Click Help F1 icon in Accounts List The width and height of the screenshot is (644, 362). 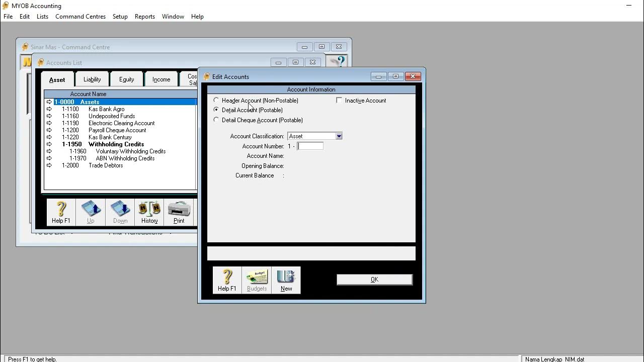61,212
